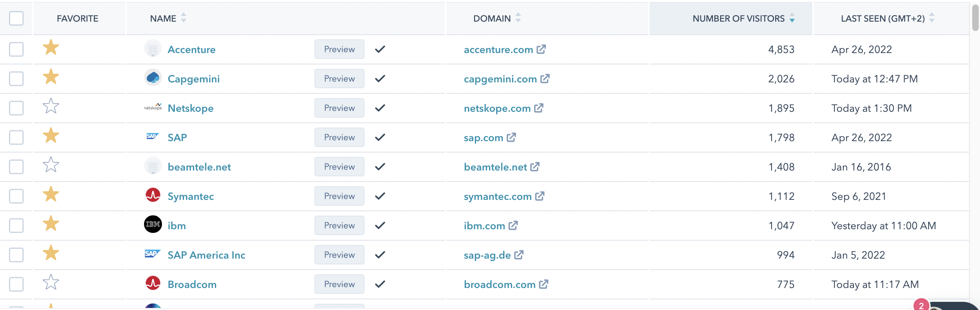Star Broadcom as a favorite
The width and height of the screenshot is (980, 310).
pyautogui.click(x=51, y=283)
